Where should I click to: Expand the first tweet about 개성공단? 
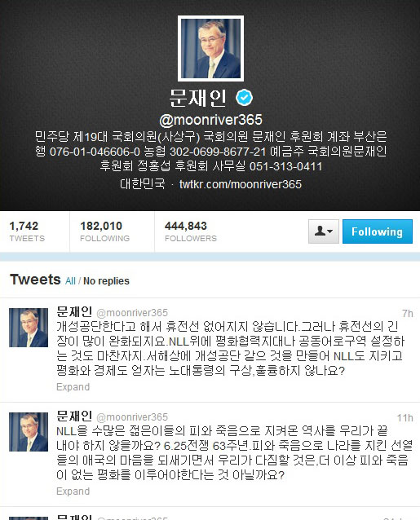[x=73, y=386]
